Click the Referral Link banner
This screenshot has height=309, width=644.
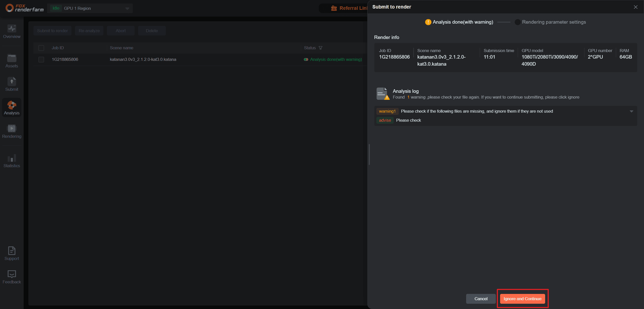click(350, 8)
